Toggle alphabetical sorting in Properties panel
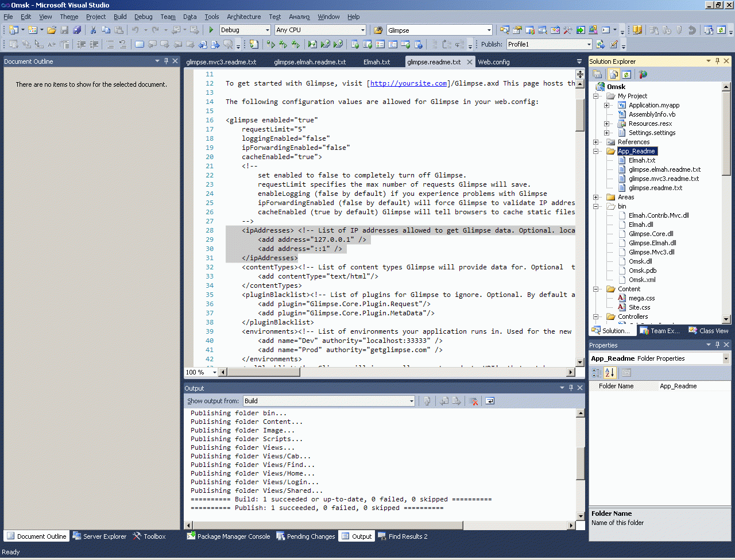This screenshot has height=560, width=735. coord(610,373)
